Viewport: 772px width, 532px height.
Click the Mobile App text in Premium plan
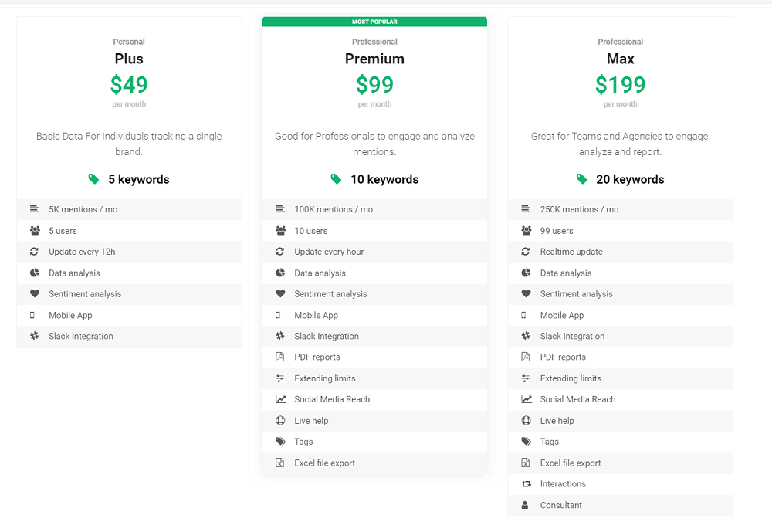coord(316,315)
